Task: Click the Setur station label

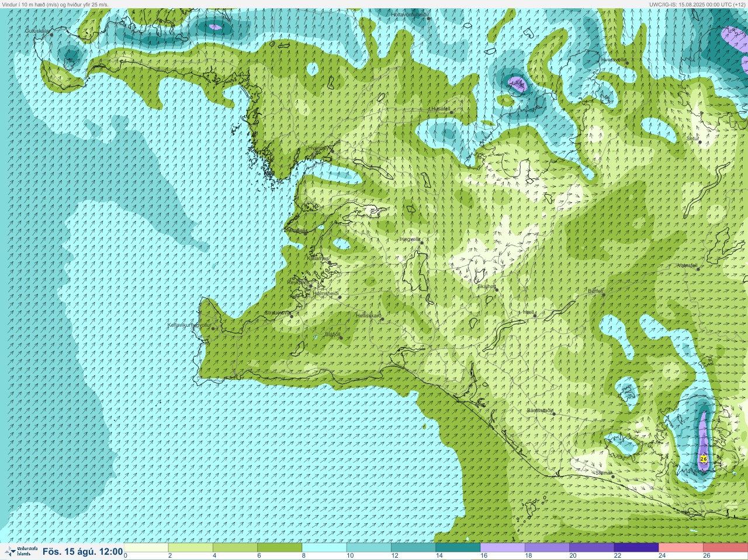Action: pyautogui.click(x=692, y=139)
